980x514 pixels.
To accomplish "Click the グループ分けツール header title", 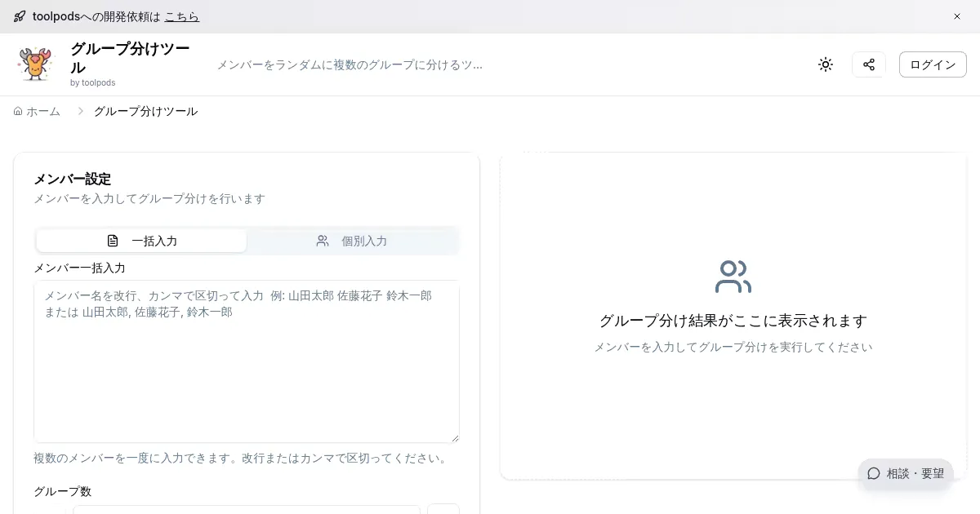I will tap(130, 58).
